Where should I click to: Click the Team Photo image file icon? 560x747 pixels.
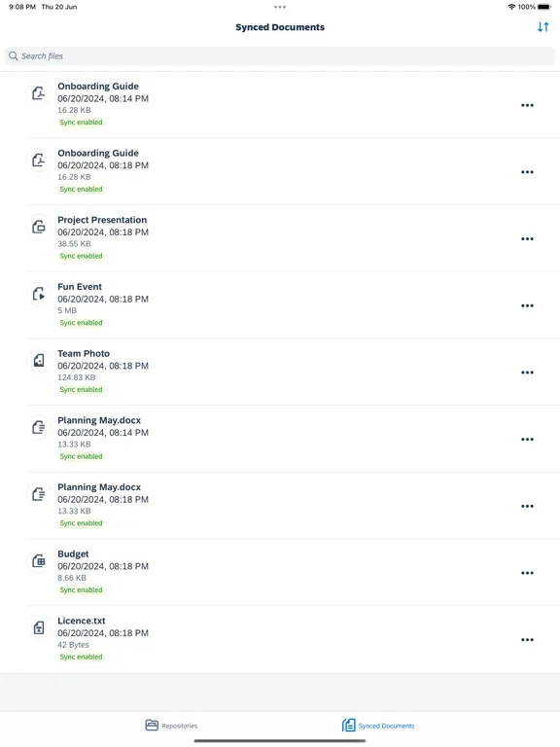coord(39,360)
